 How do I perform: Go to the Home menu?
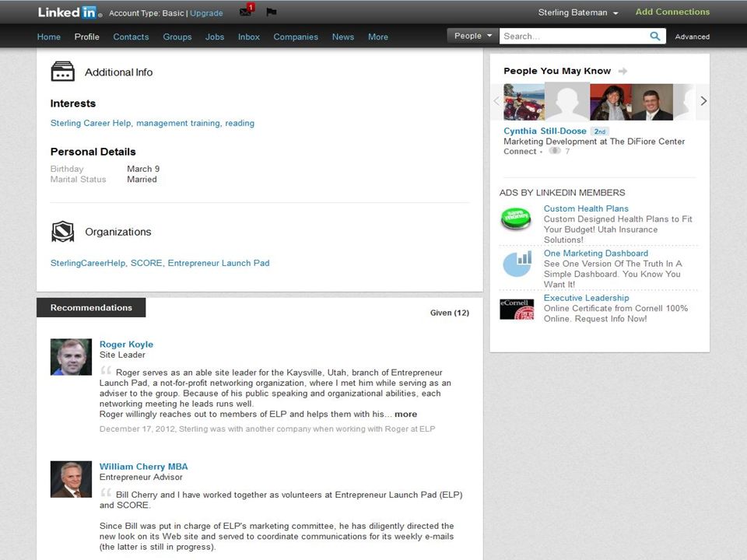click(48, 37)
